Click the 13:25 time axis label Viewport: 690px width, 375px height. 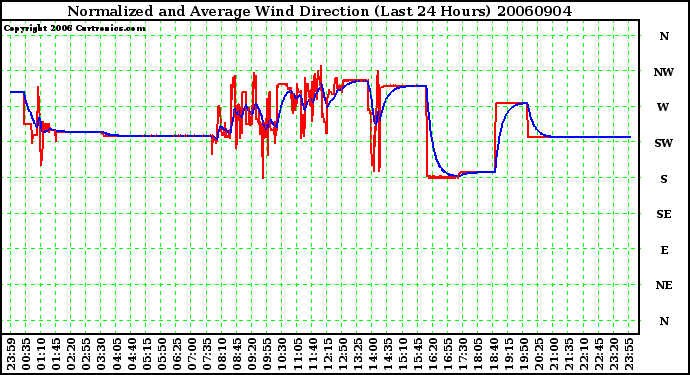(x=358, y=354)
